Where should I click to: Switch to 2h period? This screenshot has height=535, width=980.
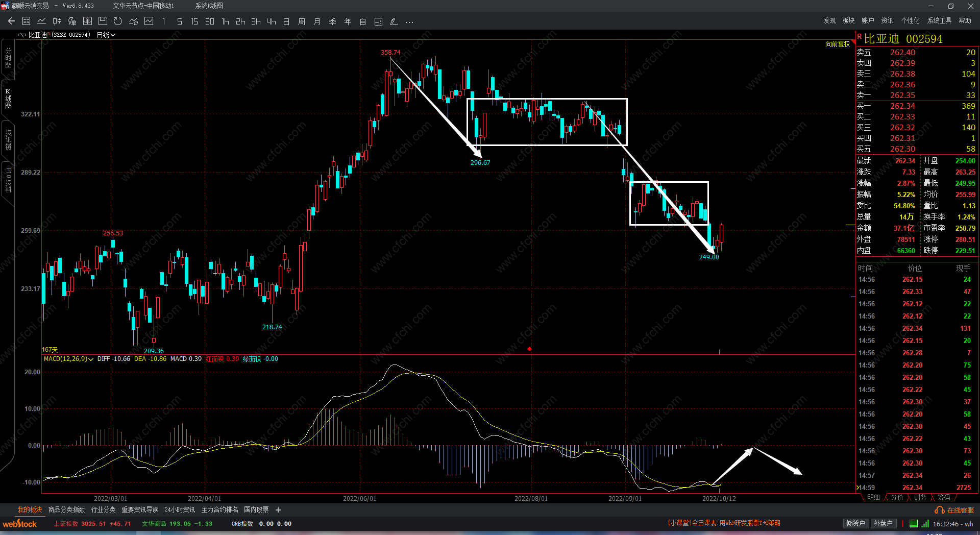(240, 21)
